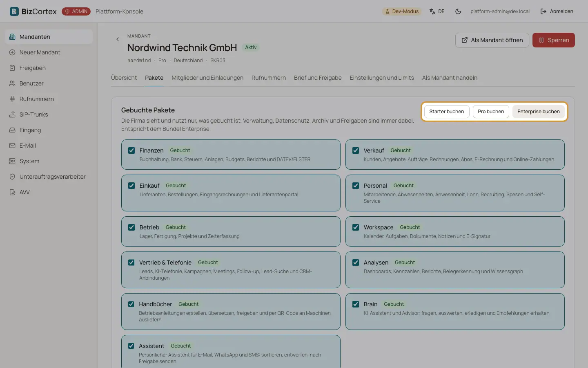
Task: Click the Als Mandant öffnen button
Action: click(x=492, y=40)
